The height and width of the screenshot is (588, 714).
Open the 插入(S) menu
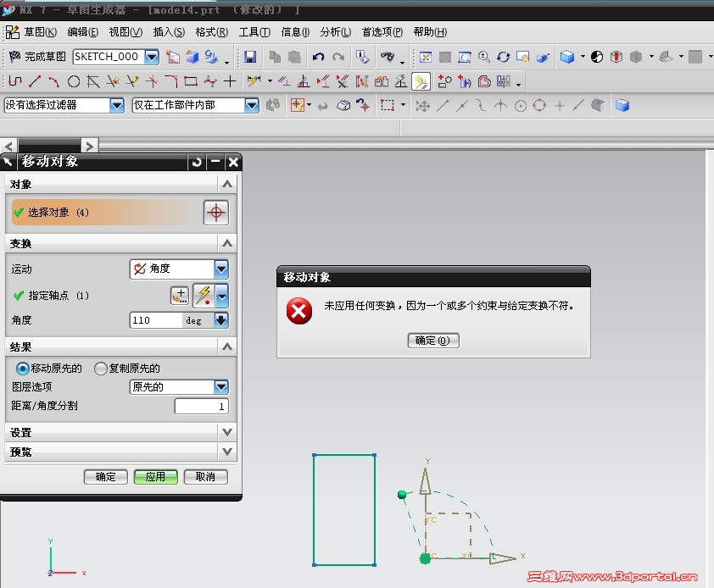click(169, 32)
